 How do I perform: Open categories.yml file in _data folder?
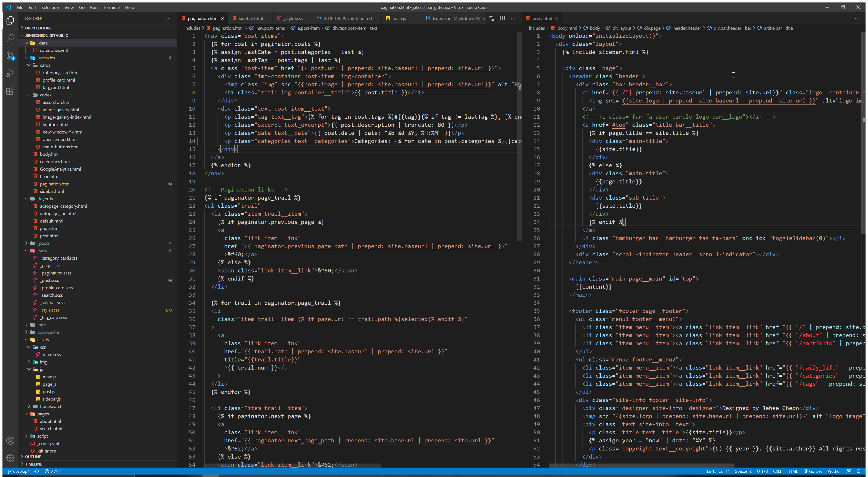pos(53,50)
